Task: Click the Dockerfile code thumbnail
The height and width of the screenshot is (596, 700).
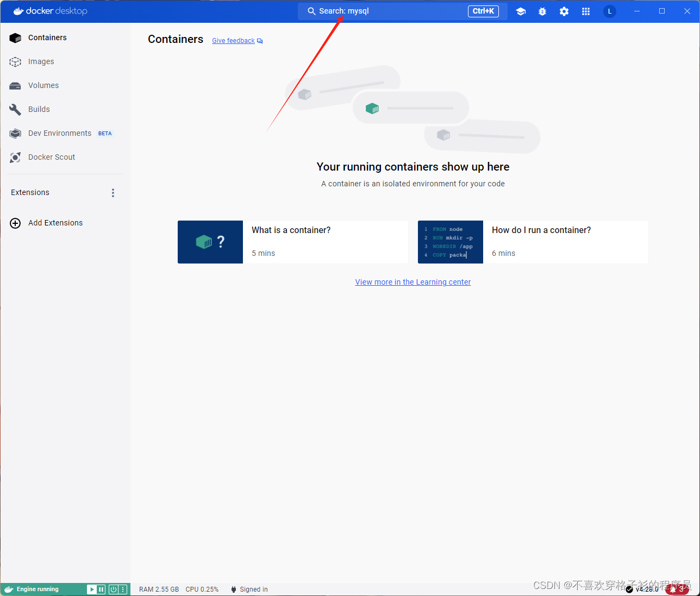Action: pos(451,242)
